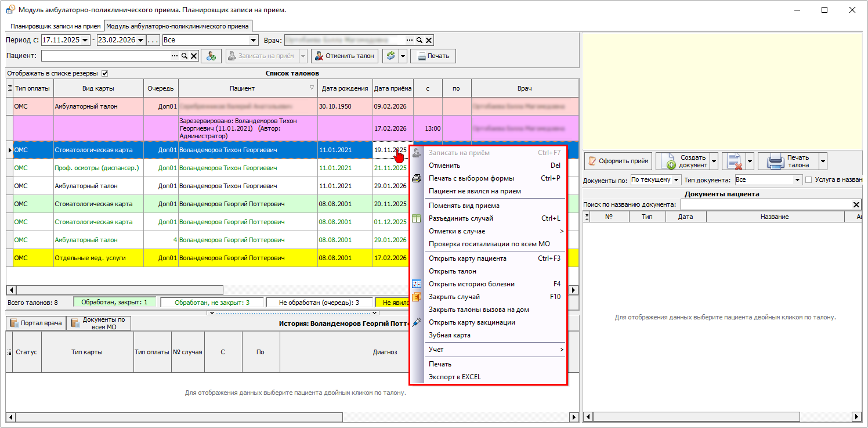868x428 pixels.
Task: Uncheck 'Отображать в списке резервы' checkbox
Action: coord(105,73)
